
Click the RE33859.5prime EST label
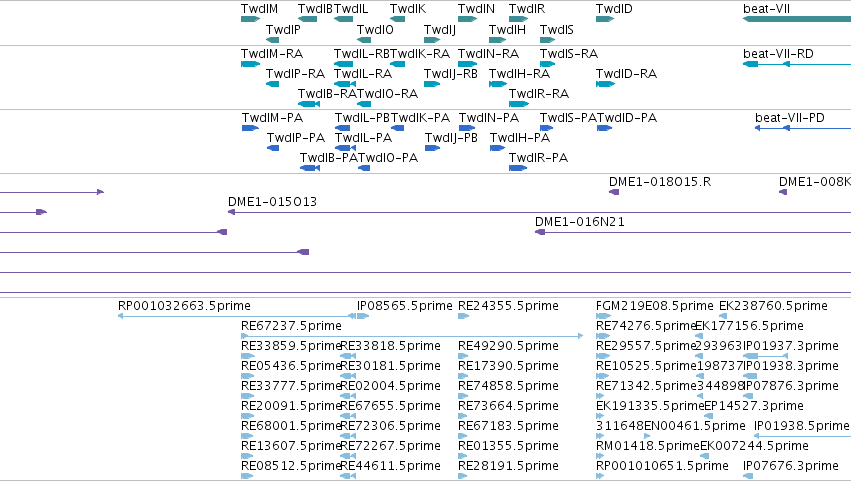click(291, 346)
